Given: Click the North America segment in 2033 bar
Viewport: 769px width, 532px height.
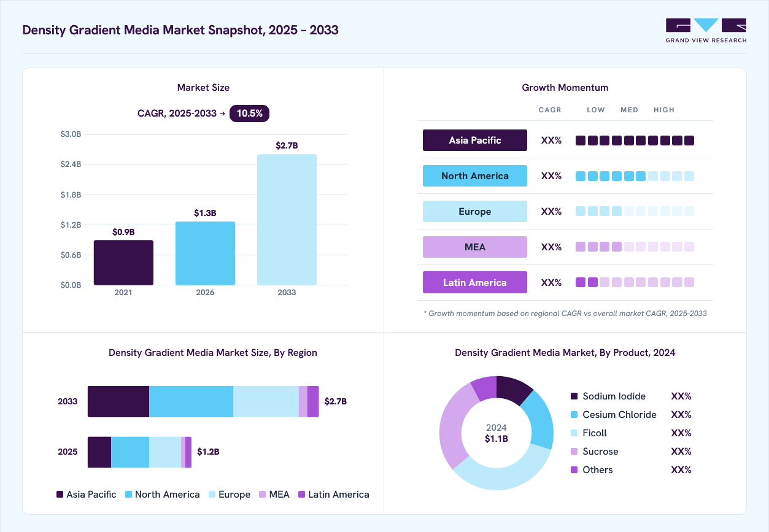Looking at the screenshot, I should click(191, 402).
